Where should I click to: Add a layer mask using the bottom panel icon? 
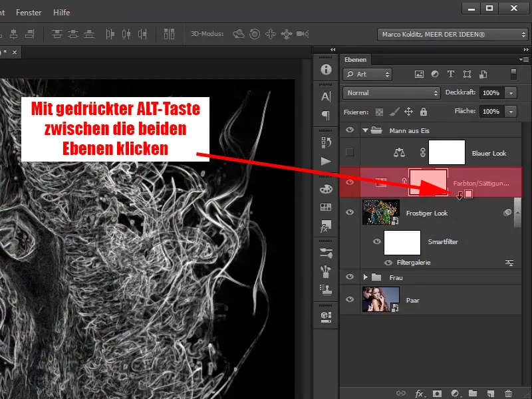click(x=438, y=394)
